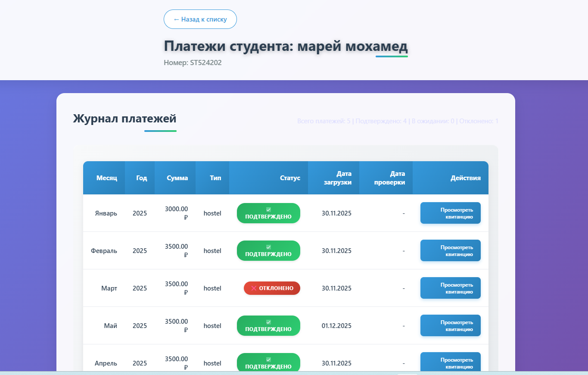The height and width of the screenshot is (375, 588).
Task: Select the red ОТКЛОНЕНО badge for March
Action: tap(272, 288)
